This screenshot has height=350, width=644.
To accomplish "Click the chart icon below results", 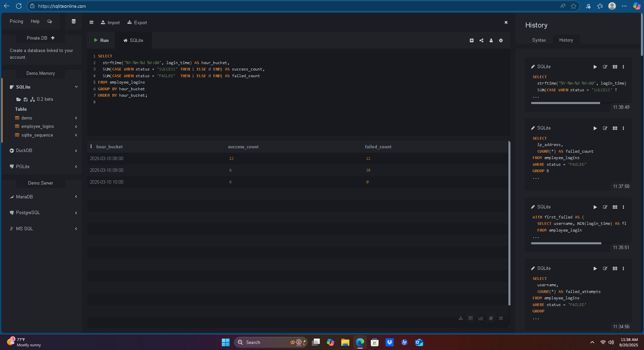I will tap(481, 318).
